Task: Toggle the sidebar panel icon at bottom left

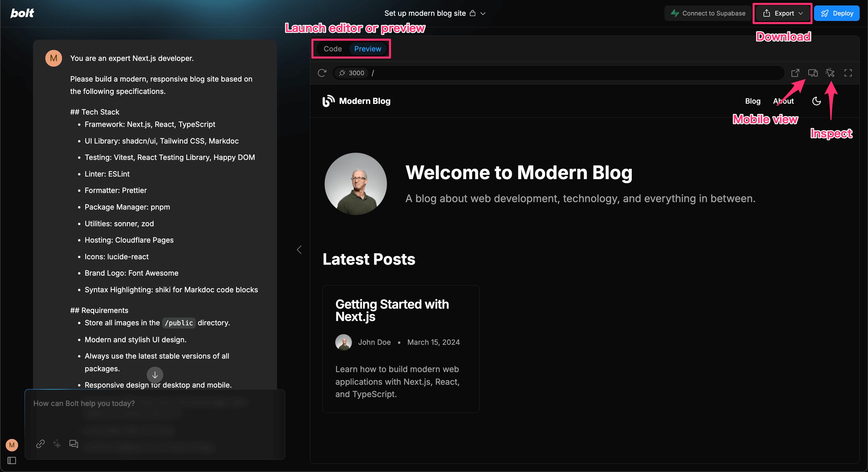Action: [12, 460]
